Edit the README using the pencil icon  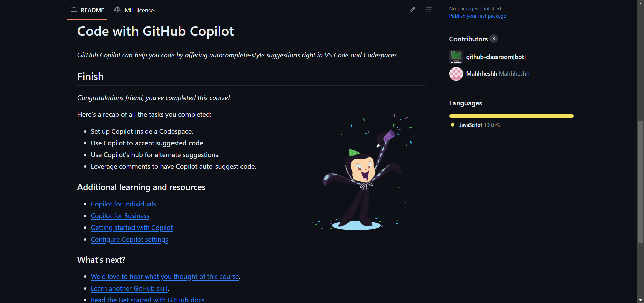[x=412, y=10]
